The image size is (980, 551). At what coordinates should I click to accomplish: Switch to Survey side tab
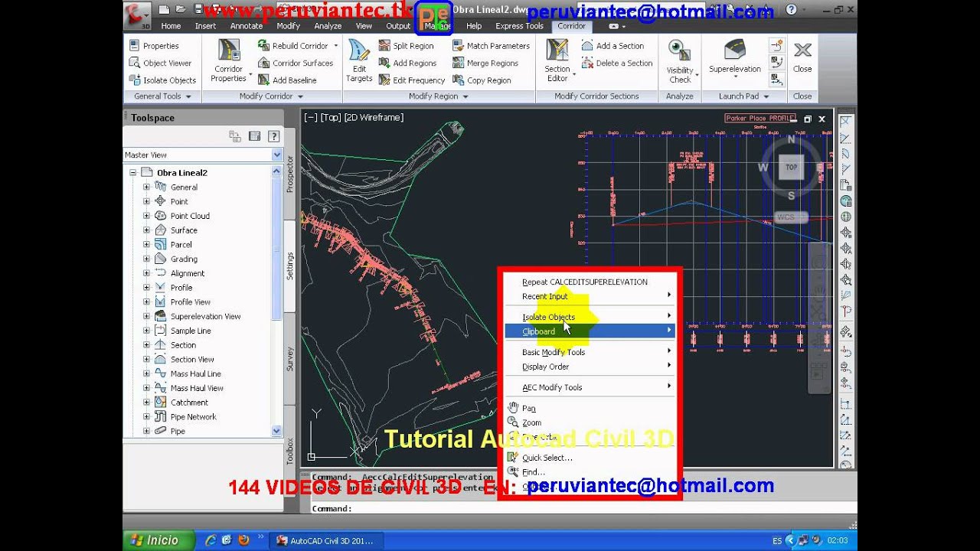(x=289, y=359)
